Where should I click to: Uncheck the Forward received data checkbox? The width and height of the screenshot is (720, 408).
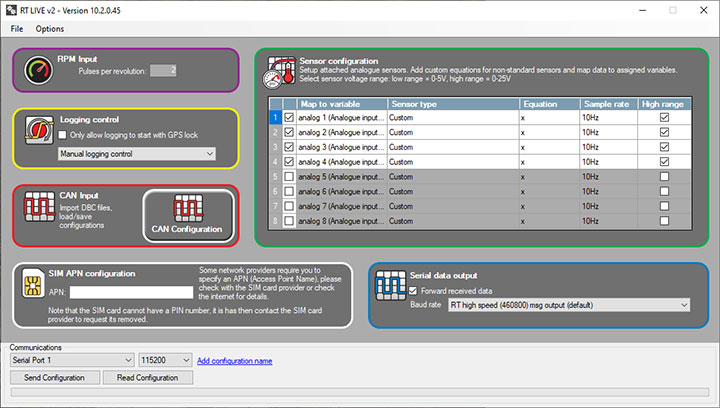(415, 291)
